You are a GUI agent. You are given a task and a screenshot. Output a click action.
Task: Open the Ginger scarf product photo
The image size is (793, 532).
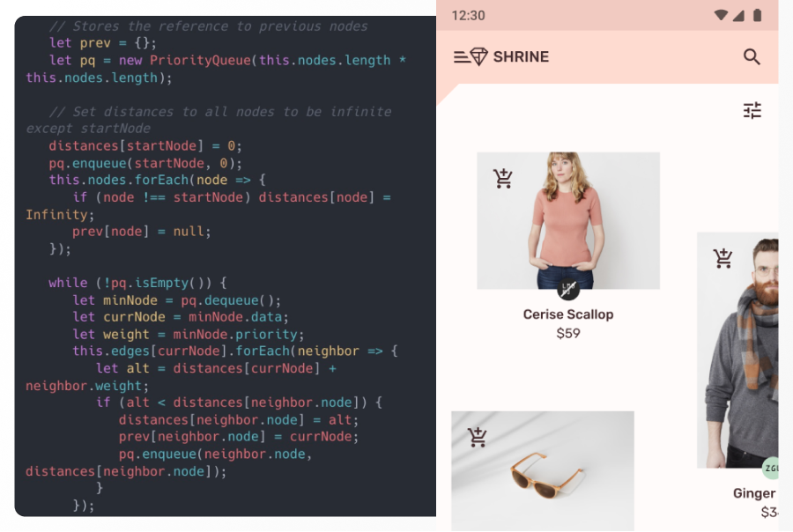(x=737, y=350)
